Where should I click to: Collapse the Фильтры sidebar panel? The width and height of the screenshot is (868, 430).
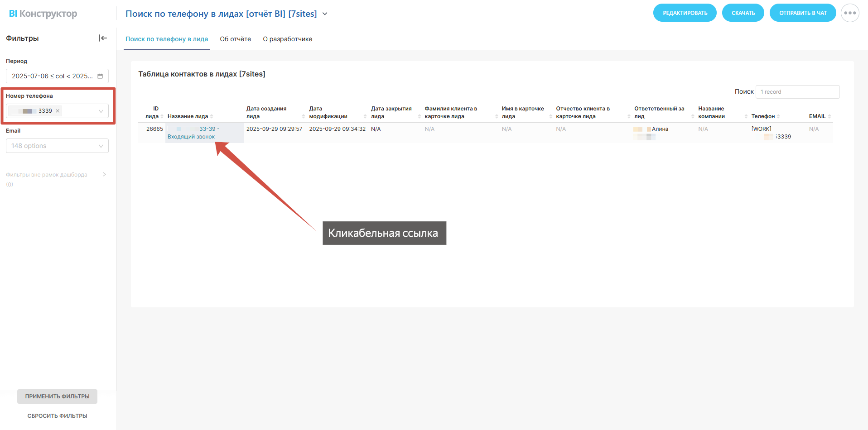coord(103,38)
